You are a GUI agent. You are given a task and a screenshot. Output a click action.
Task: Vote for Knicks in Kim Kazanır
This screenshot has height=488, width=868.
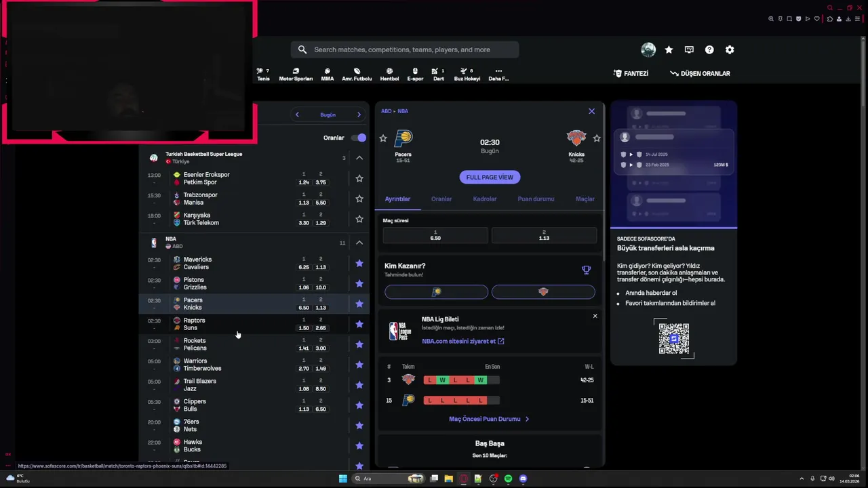click(543, 291)
